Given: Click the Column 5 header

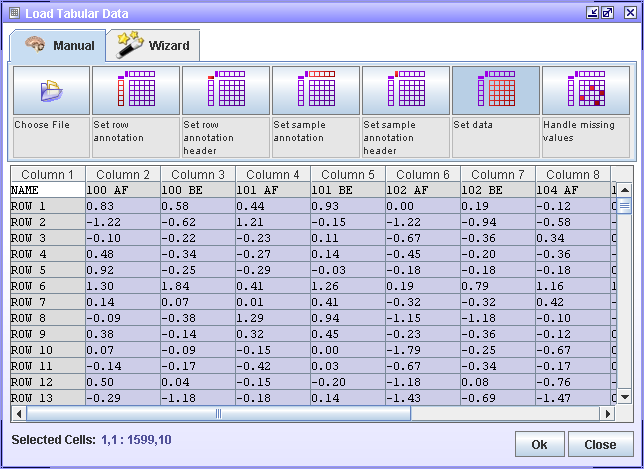Looking at the screenshot, I should pyautogui.click(x=348, y=175).
